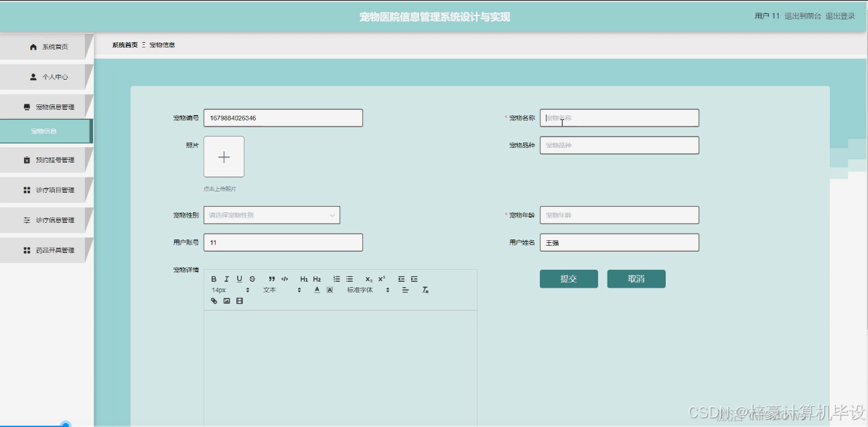Click the photo upload plus area

coord(224,157)
